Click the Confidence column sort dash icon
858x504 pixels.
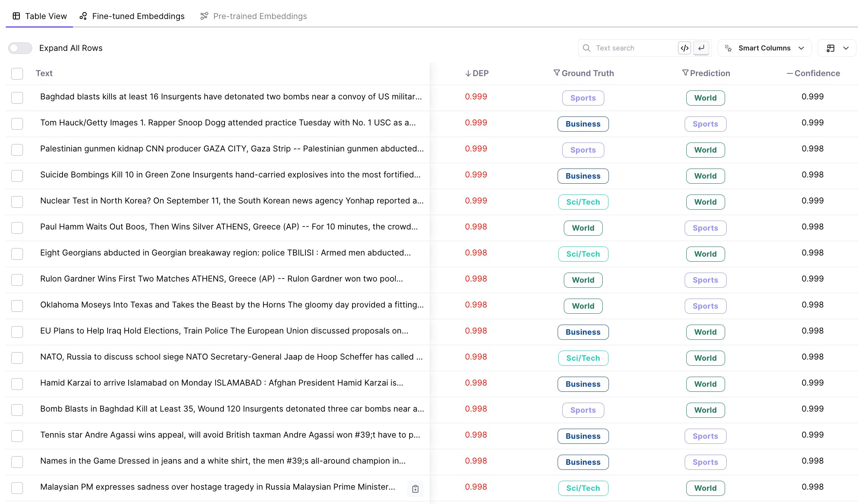click(790, 73)
